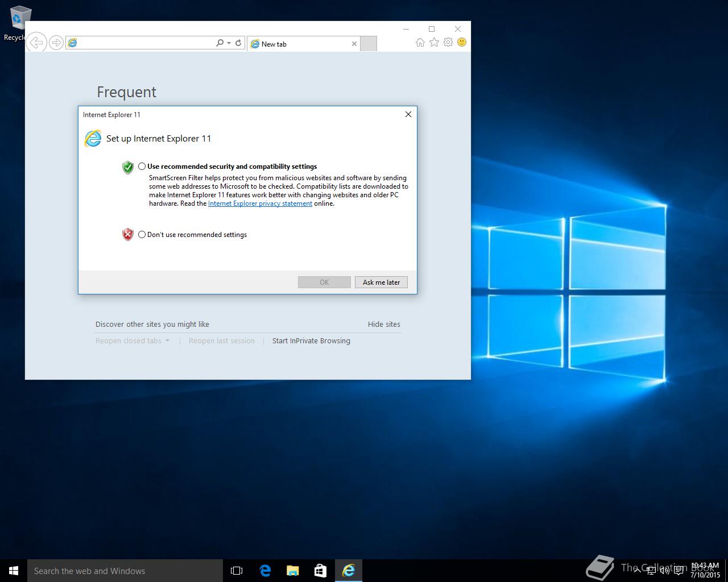728x582 pixels.
Task: Open the Windows Start menu
Action: [x=14, y=571]
